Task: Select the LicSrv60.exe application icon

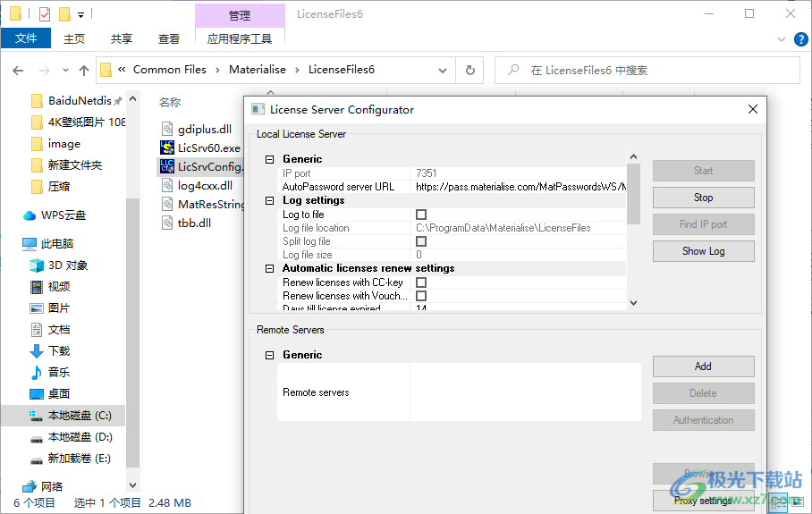Action: click(x=166, y=147)
